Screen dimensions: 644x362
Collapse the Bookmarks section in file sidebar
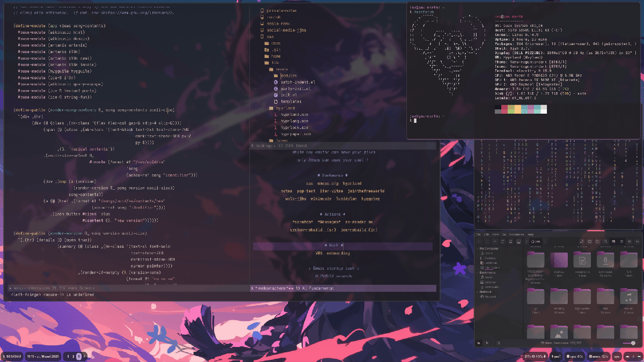[477, 272]
